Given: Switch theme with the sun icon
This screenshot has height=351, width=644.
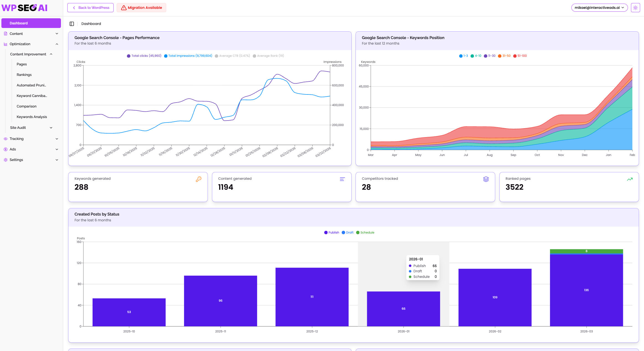Looking at the screenshot, I should click(635, 8).
